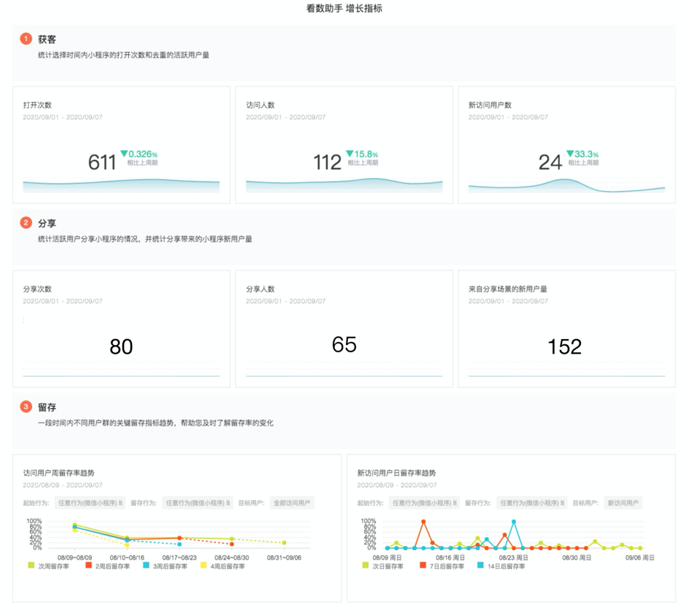Open the 新访问用户数 metric card
Viewport: 688px width, 616px height.
click(x=566, y=144)
